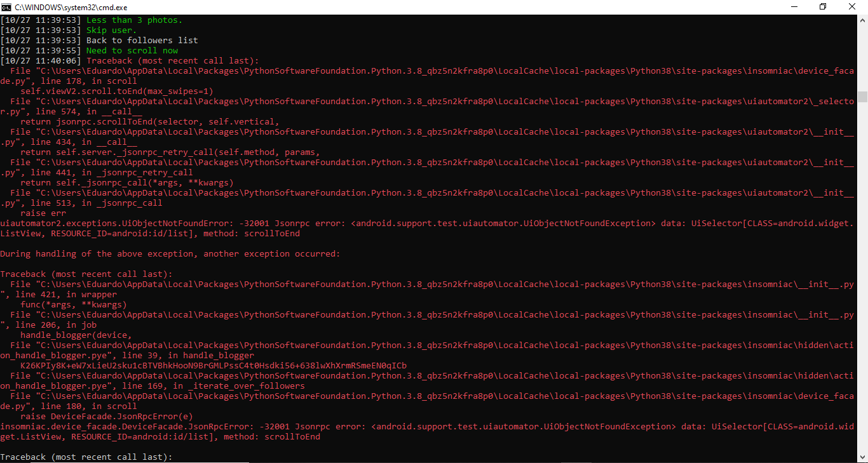Click the scrollbar down arrow

tap(862, 457)
